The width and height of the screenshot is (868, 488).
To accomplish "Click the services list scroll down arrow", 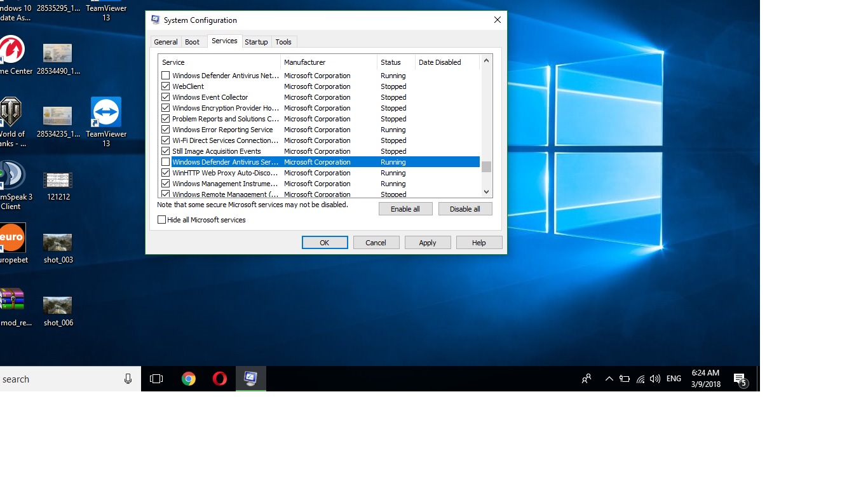I will click(486, 192).
